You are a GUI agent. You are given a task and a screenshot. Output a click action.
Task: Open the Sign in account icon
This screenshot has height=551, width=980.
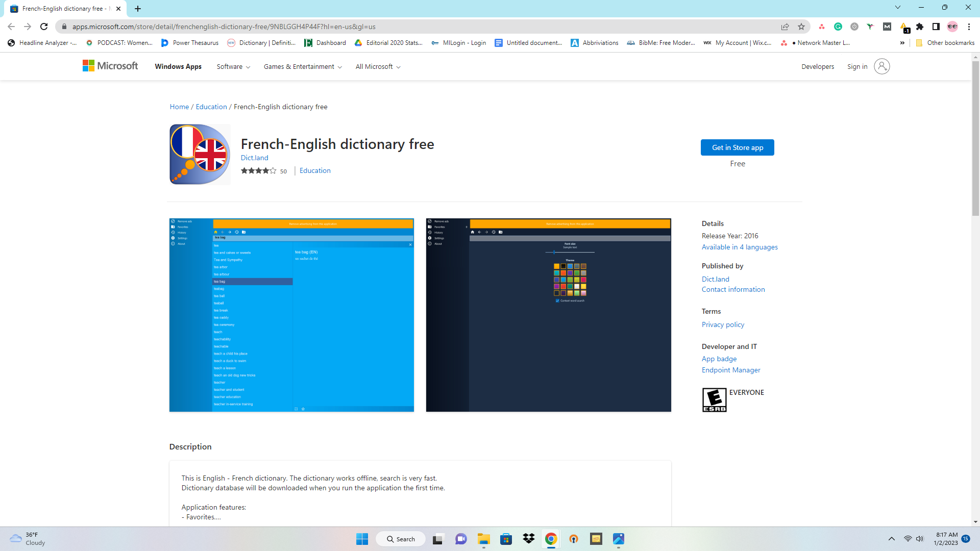click(881, 66)
